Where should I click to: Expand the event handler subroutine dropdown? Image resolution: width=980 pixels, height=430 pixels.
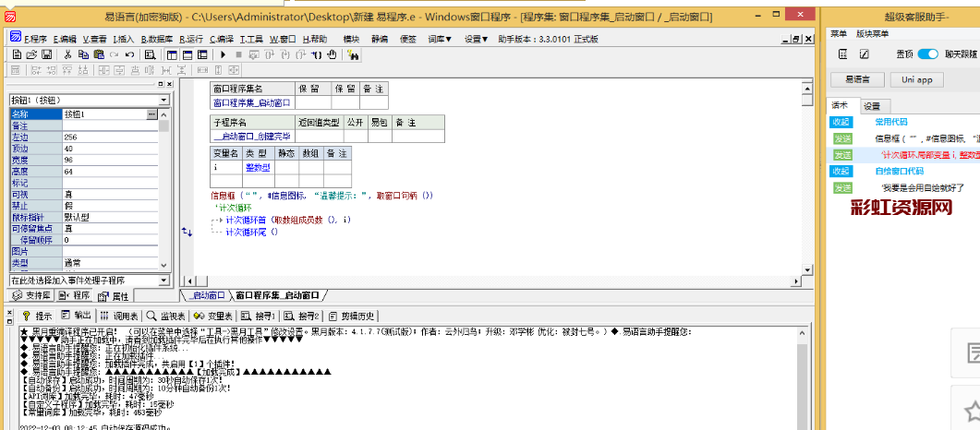163,280
